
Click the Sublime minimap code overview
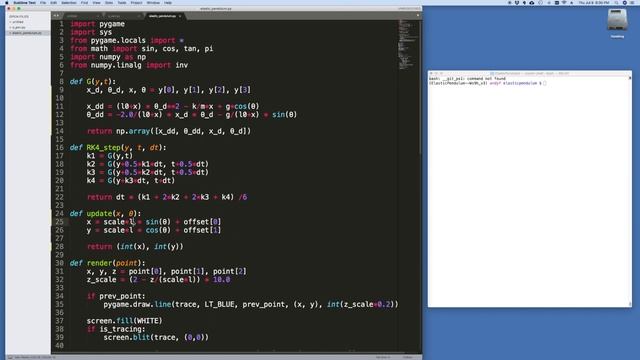(x=407, y=44)
